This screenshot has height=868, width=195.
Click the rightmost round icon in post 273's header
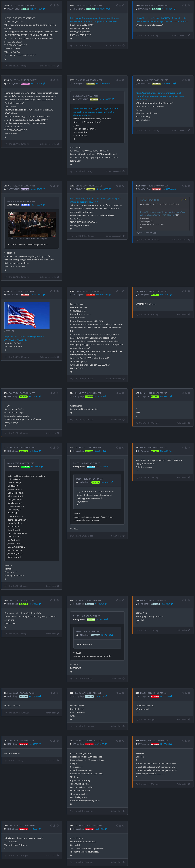click(189, 393)
